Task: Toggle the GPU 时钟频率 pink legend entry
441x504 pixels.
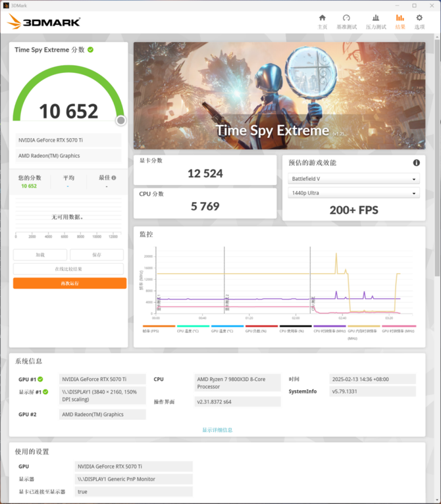Action: click(x=399, y=328)
